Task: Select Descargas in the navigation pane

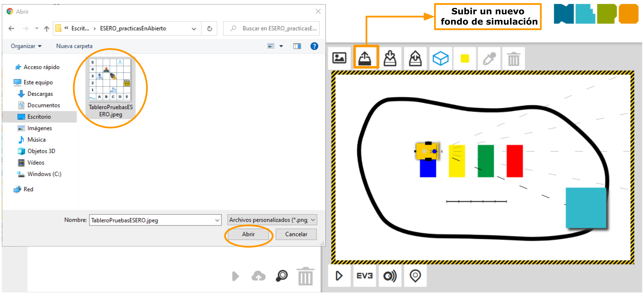Action: pos(40,94)
